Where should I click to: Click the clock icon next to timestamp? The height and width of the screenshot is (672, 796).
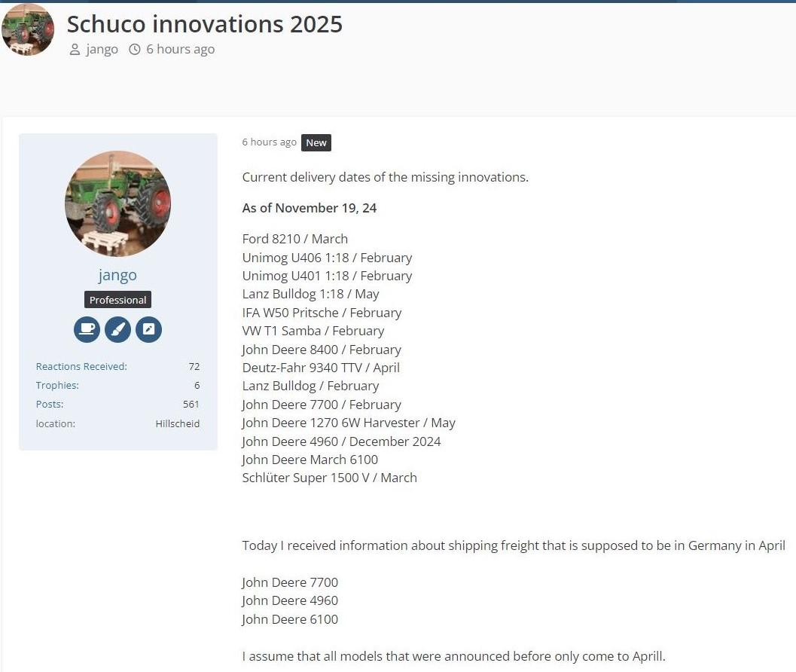(135, 49)
